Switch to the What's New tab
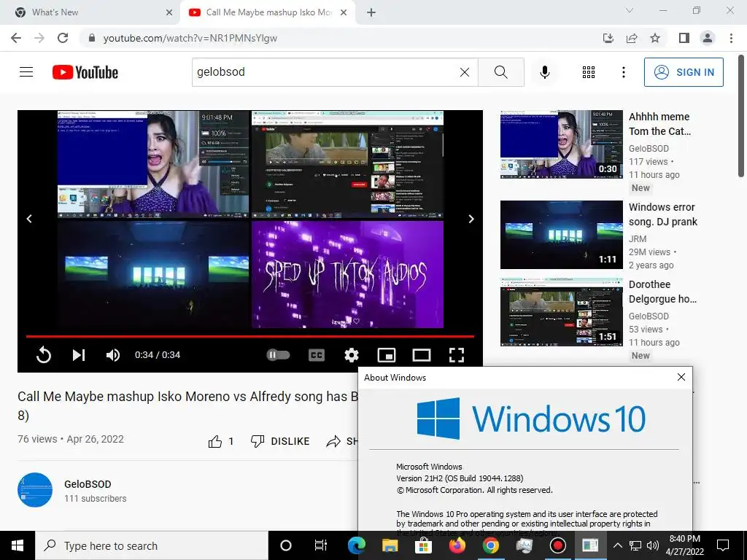This screenshot has height=560, width=747. [90, 12]
